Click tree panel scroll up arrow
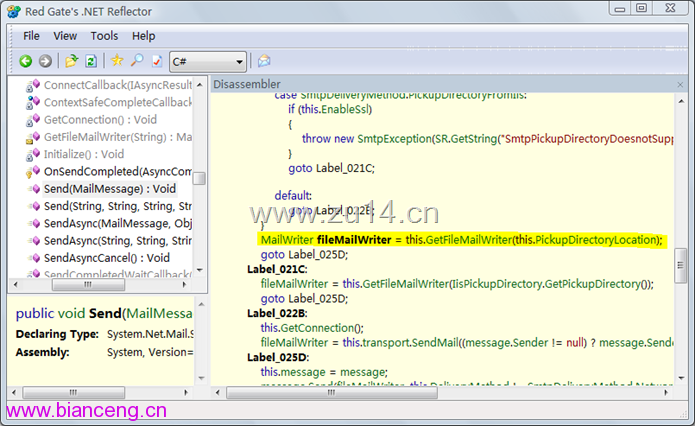The height and width of the screenshot is (426, 695). [x=199, y=85]
